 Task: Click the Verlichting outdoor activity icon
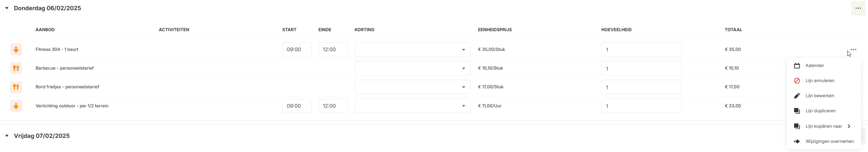tap(16, 106)
